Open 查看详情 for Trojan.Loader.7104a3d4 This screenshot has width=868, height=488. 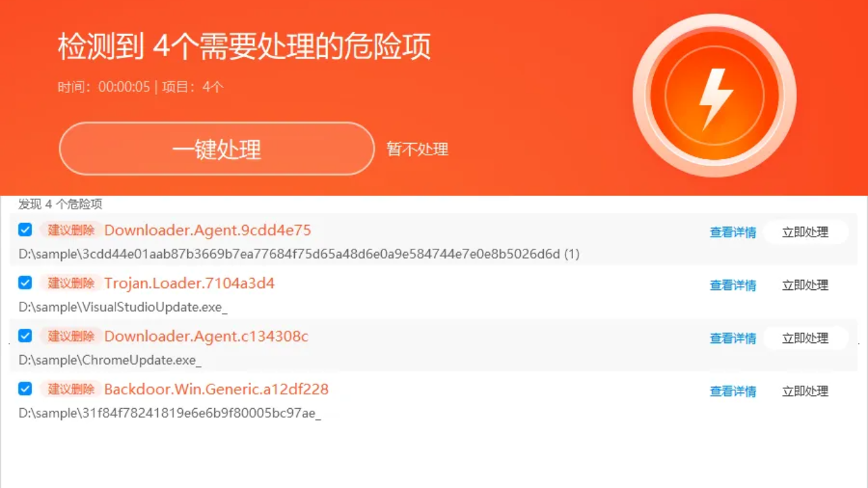coord(733,285)
